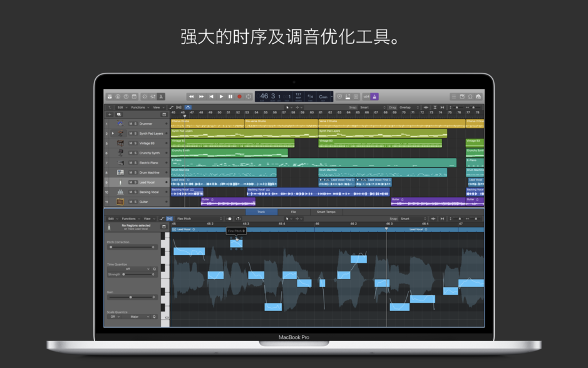Open the Functions menu in the editor

pyautogui.click(x=130, y=218)
